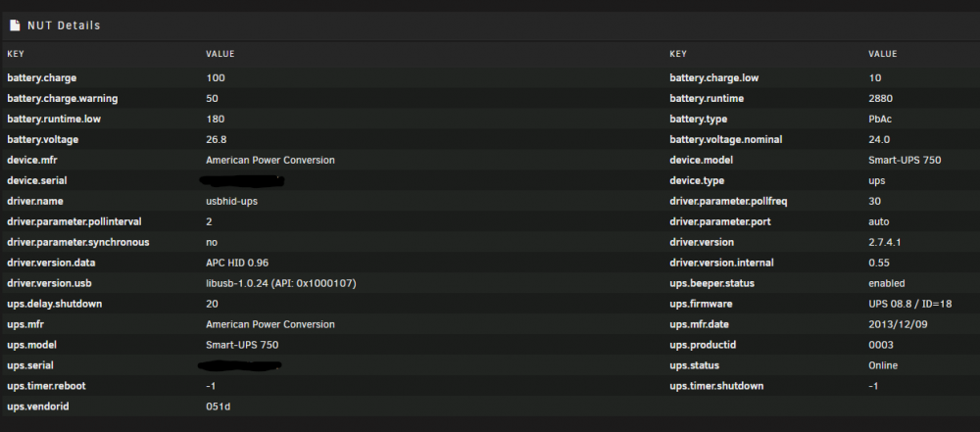Select the pollfreq value 30
The height and width of the screenshot is (432, 980).
click(x=874, y=202)
